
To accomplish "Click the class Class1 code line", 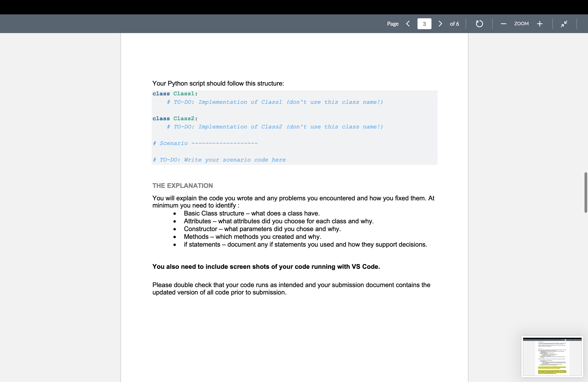I will 174,94.
